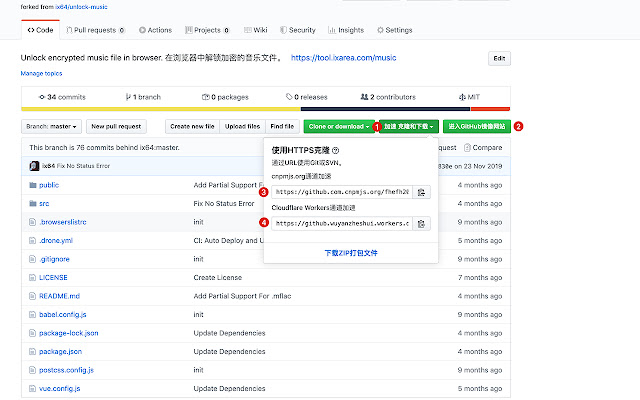Open the Branch: master dropdown
This screenshot has width=640, height=400.
point(51,127)
